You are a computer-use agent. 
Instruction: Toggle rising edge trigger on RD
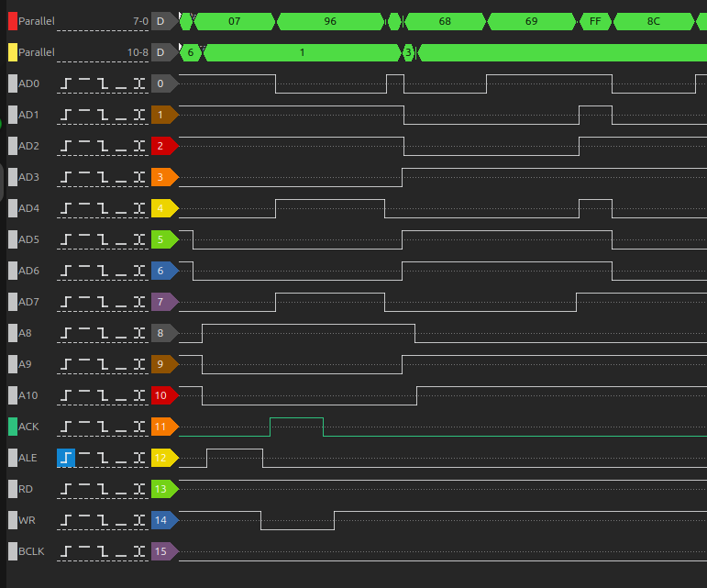click(66, 489)
